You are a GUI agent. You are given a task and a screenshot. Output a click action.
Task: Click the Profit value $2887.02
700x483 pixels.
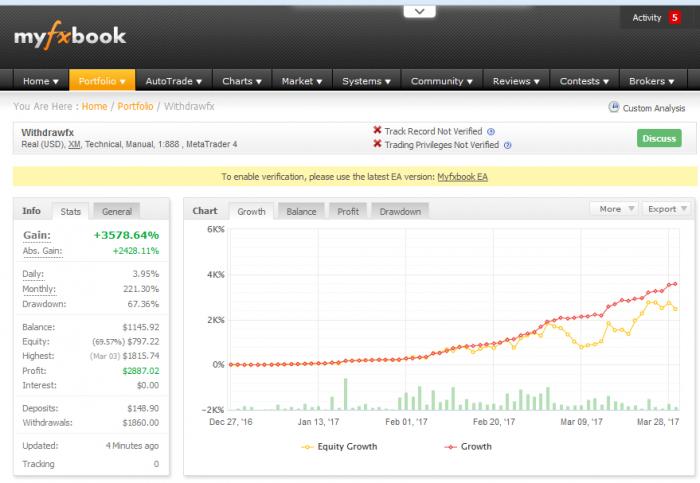click(x=141, y=371)
